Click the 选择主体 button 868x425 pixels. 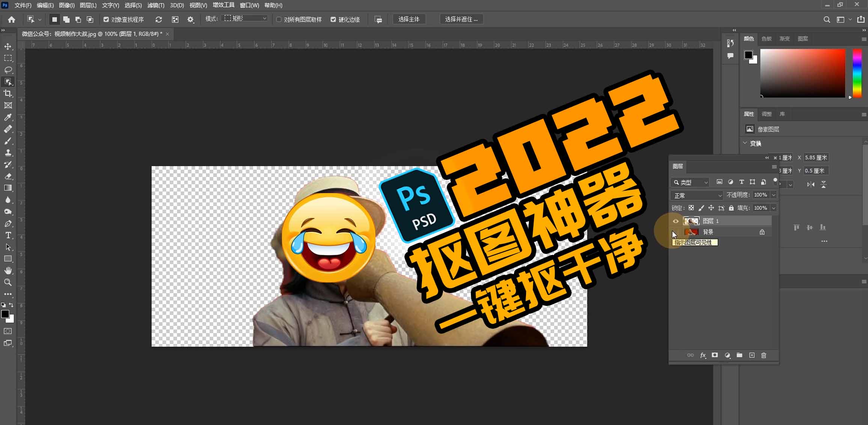[x=409, y=19]
